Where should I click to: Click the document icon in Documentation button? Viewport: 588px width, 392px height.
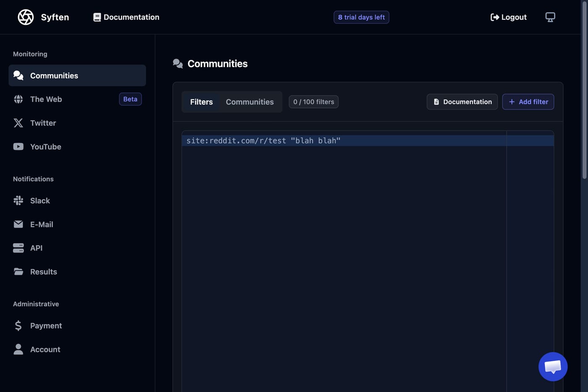coord(436,102)
